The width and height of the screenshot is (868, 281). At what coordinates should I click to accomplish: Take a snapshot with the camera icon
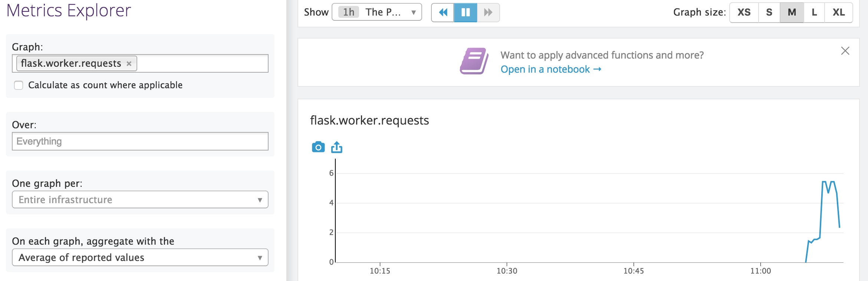[x=318, y=147]
